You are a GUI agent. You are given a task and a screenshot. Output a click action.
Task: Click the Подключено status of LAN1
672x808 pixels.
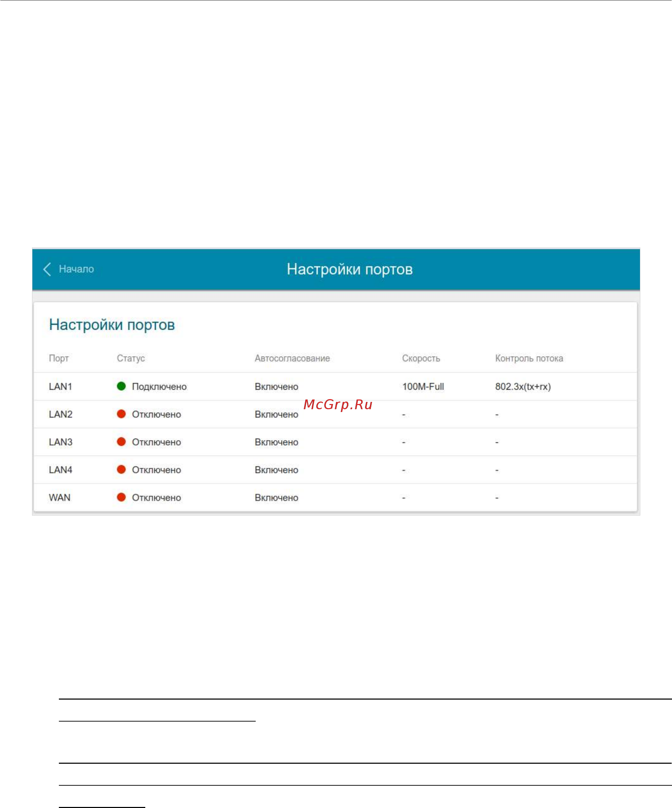click(159, 387)
